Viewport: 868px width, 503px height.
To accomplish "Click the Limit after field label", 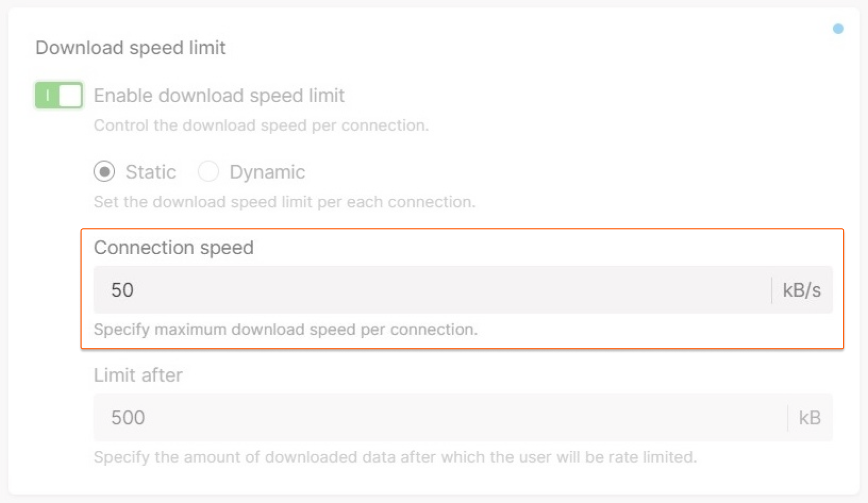I will pos(138,375).
